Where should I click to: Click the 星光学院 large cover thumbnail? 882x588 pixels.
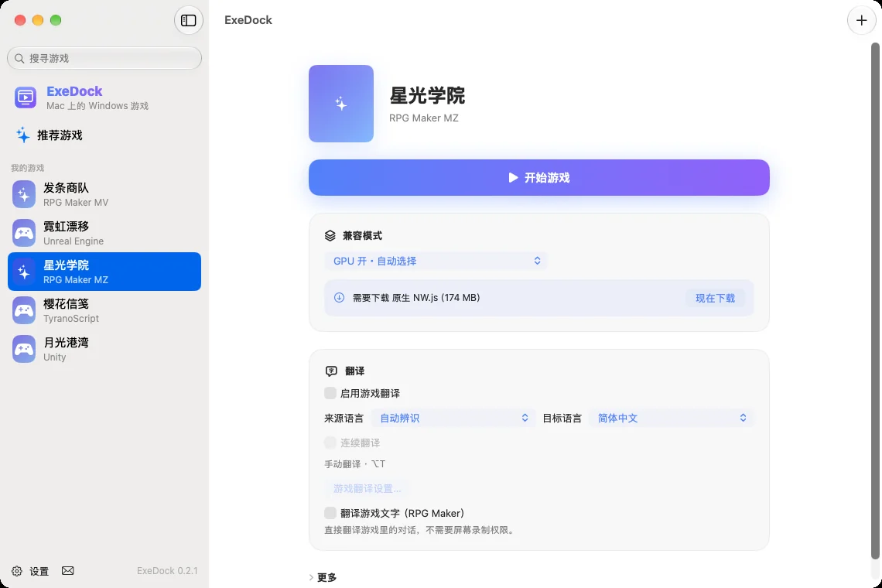click(x=341, y=104)
